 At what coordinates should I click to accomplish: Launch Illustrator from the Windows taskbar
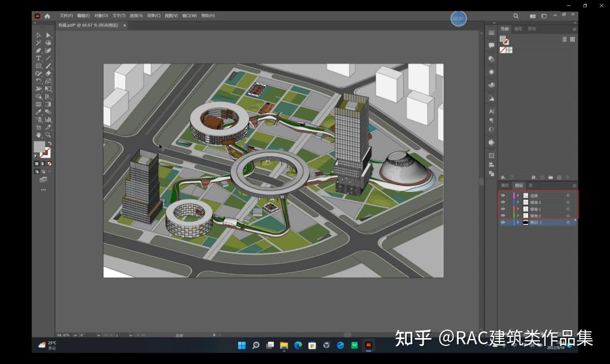tap(368, 345)
